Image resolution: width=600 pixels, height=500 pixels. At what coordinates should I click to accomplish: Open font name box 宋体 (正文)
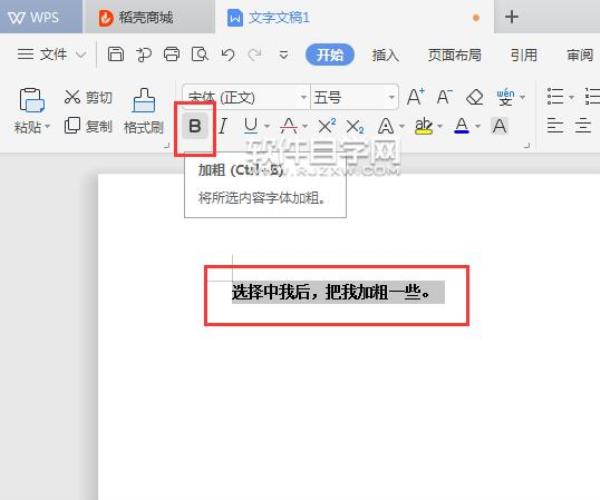[246, 97]
